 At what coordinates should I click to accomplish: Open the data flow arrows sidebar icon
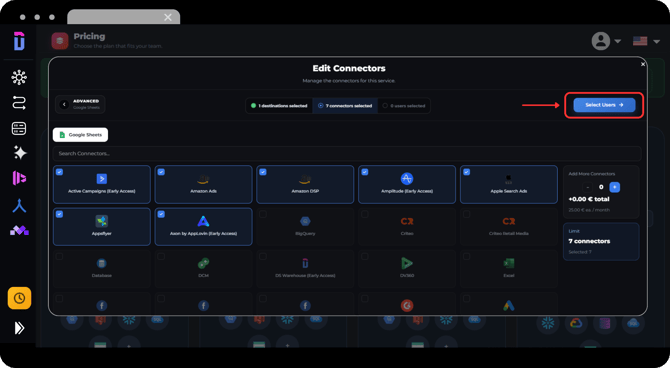(19, 103)
